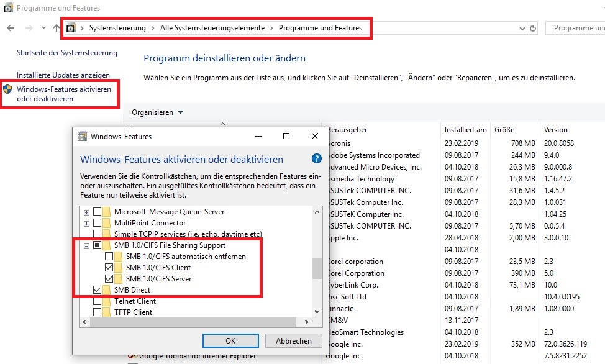
Task: Open the recent locations dropdown arrow
Action: coord(43,28)
